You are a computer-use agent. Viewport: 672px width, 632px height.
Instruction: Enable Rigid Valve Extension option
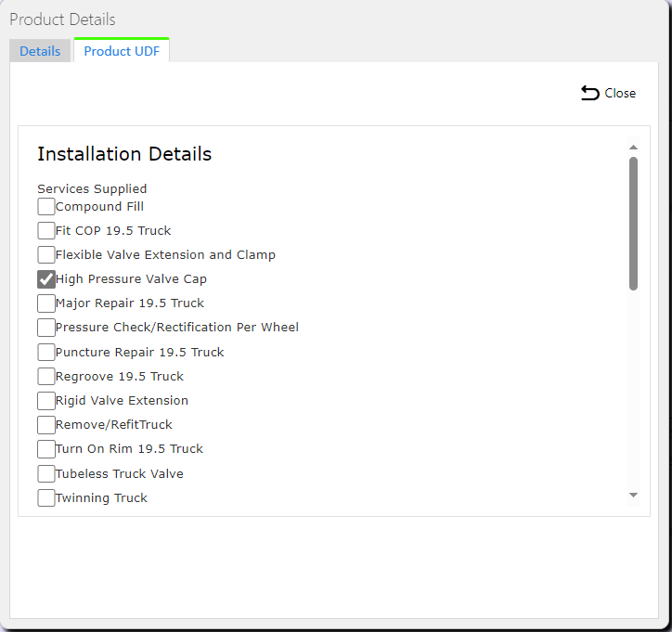click(x=46, y=401)
